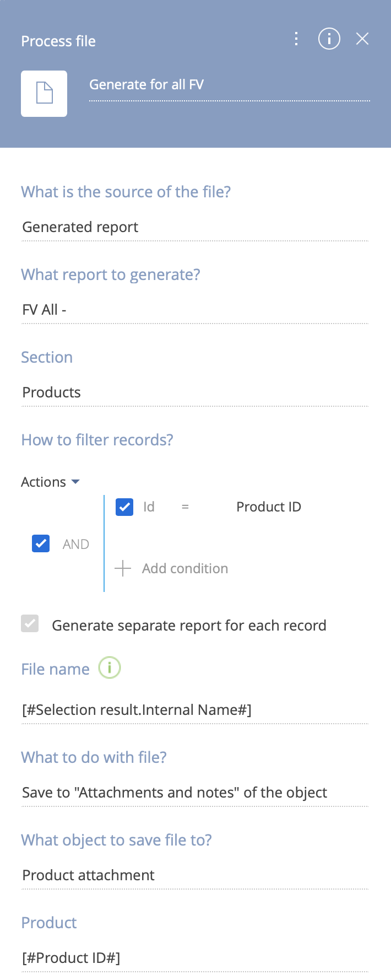Open object dropdown 'Product attachment'
This screenshot has width=391, height=980.
pyautogui.click(x=195, y=875)
